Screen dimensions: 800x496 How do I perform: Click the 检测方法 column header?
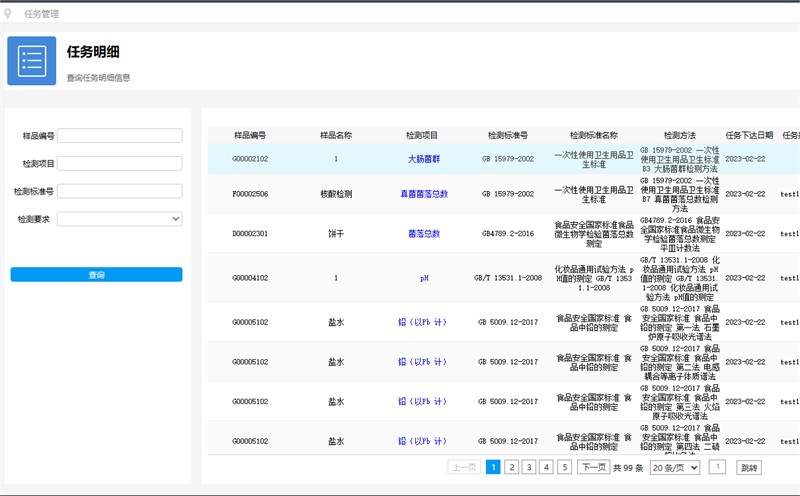tap(680, 135)
